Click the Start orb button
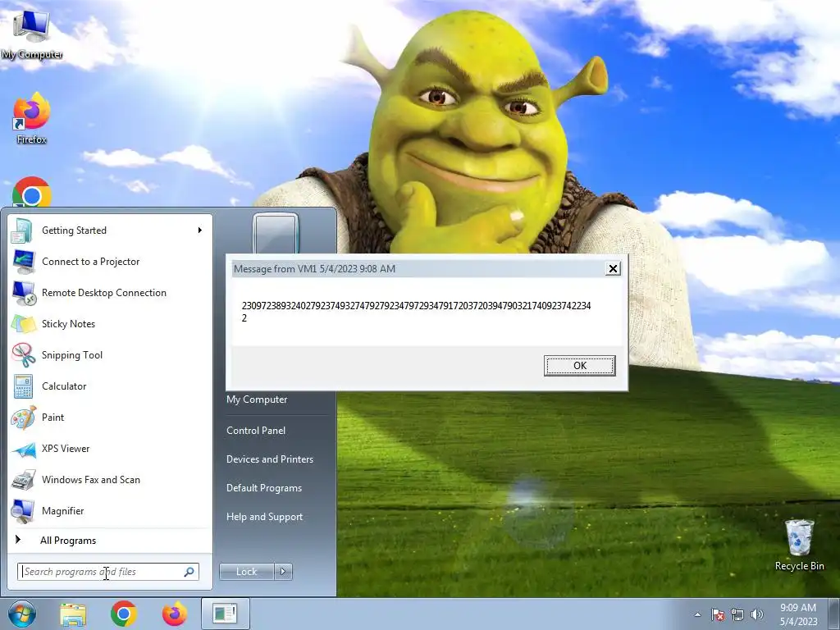 tap(22, 614)
